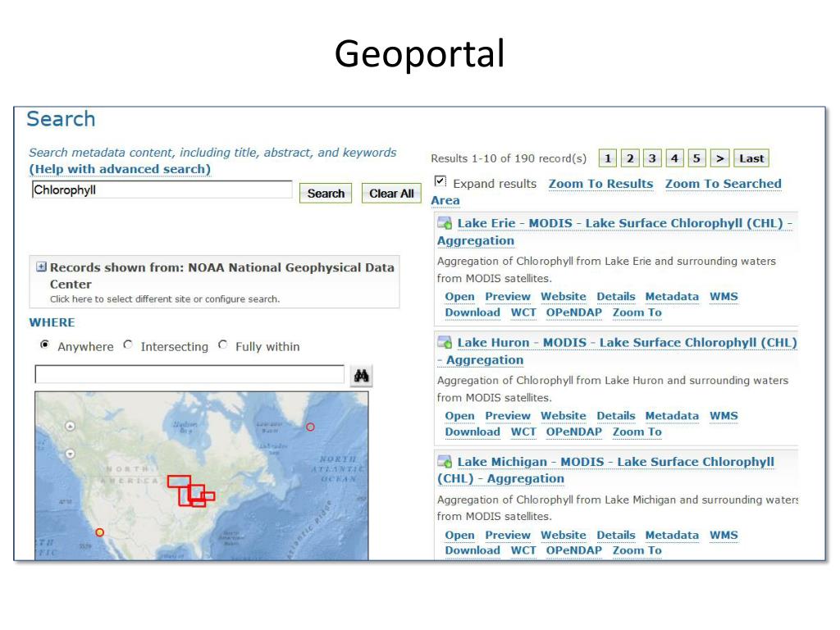Viewport: 840px width, 630px height.
Task: Click Open link for Lake Michigan record
Action: 459,535
